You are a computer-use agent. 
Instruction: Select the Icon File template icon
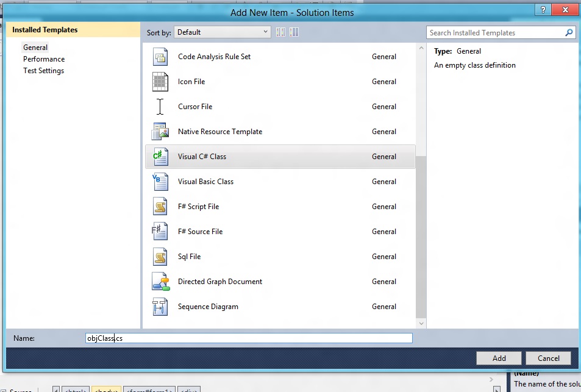click(x=160, y=82)
